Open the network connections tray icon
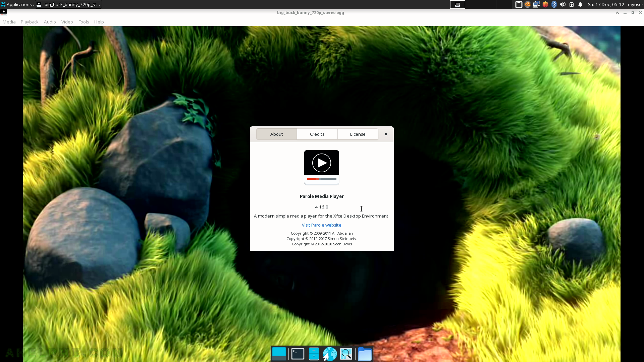The width and height of the screenshot is (644, 362). [x=536, y=4]
